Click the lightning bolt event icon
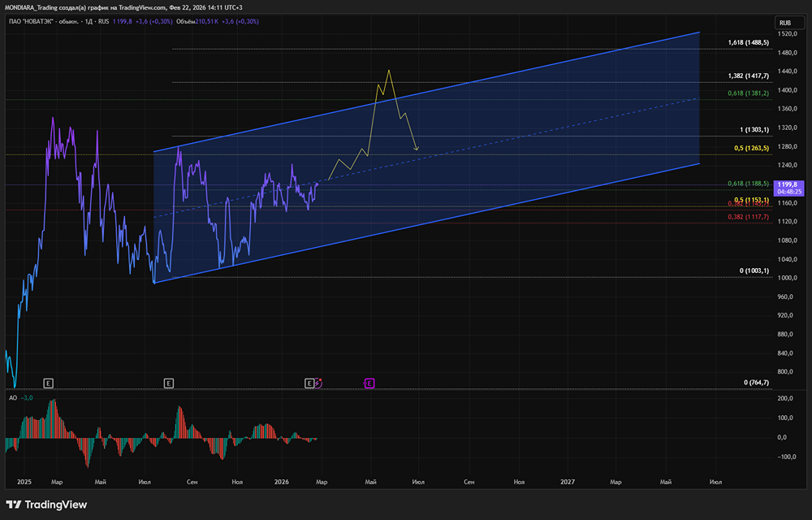812x520 pixels. click(x=318, y=383)
